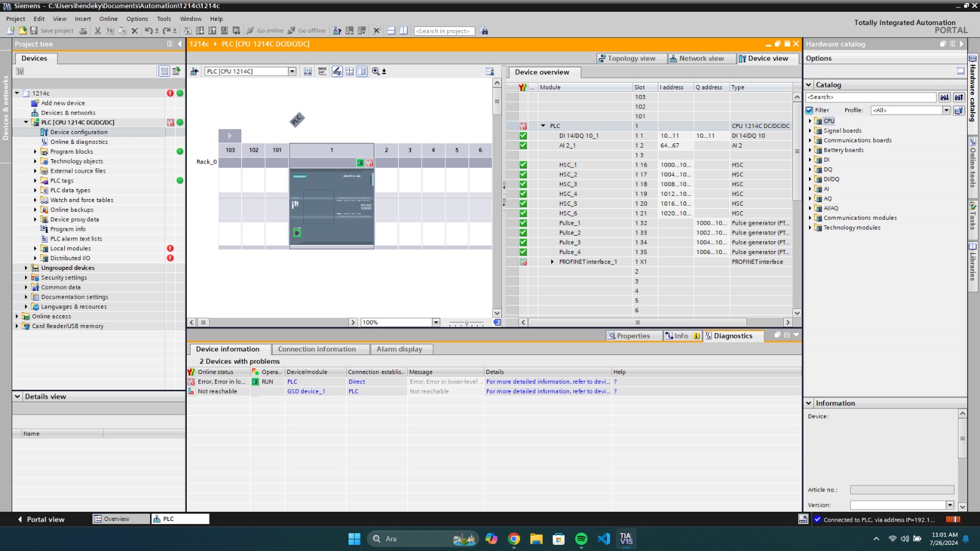Expand PROFINET interface_1 row in the device overview
Screen dimensions: 980x551
(552, 262)
